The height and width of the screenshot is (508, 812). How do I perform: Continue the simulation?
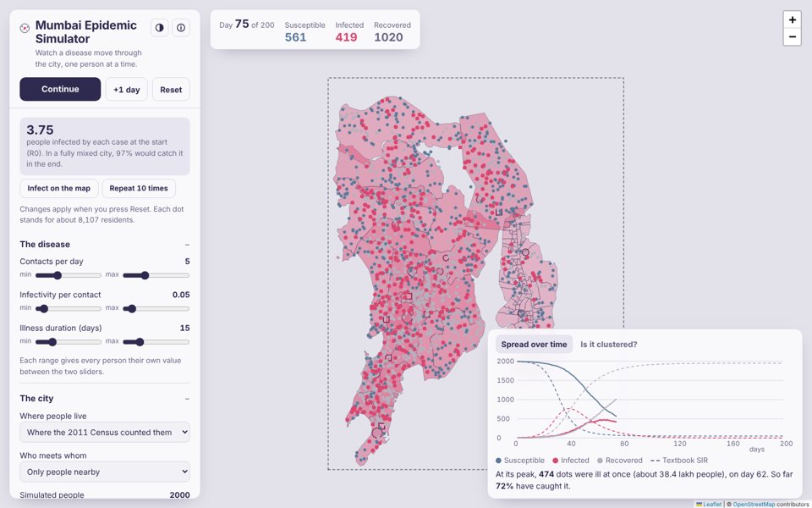point(60,89)
